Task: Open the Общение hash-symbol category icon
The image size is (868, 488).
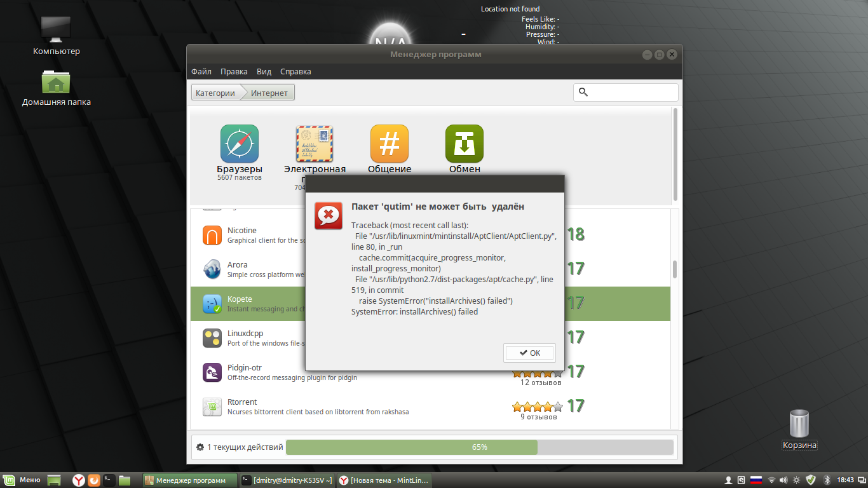Action: coord(390,144)
